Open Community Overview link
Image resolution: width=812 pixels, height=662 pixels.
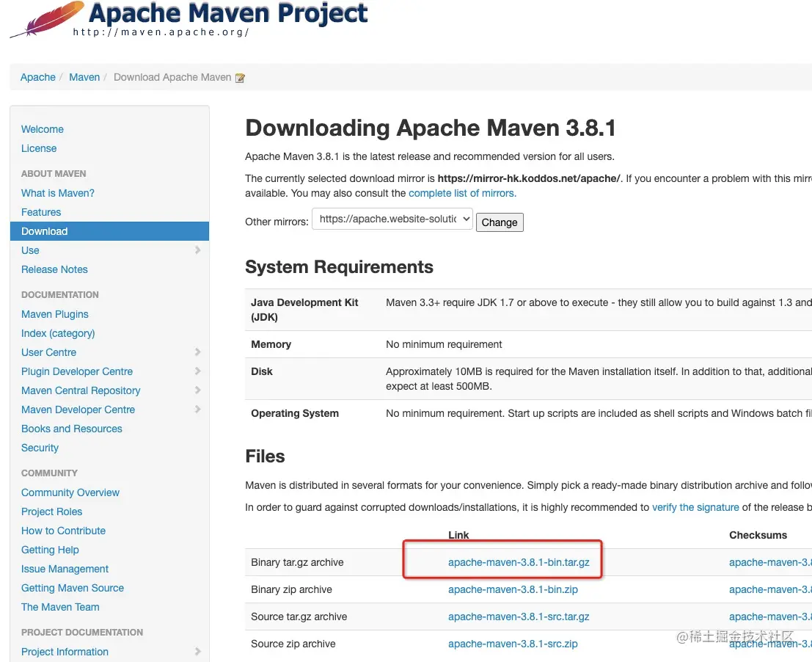coord(70,492)
